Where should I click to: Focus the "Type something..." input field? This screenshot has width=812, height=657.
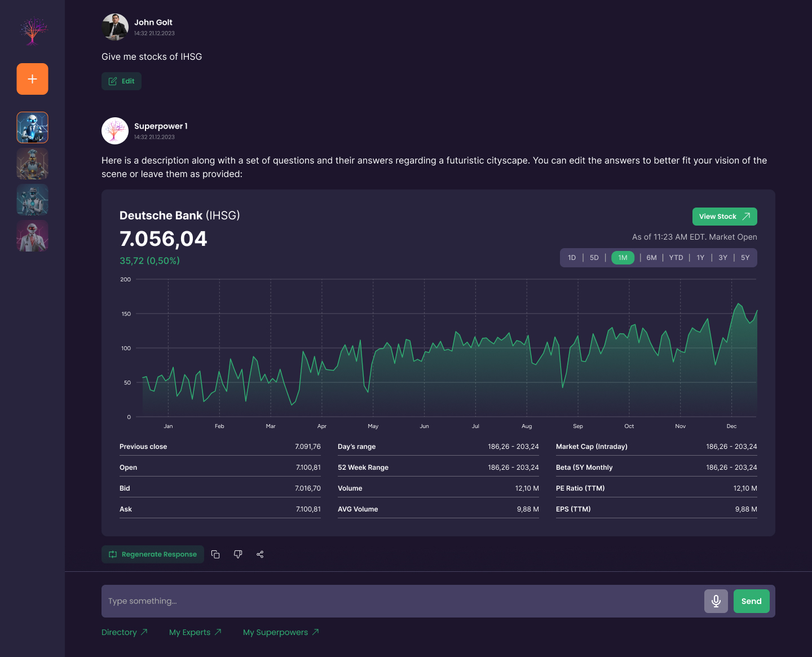400,601
